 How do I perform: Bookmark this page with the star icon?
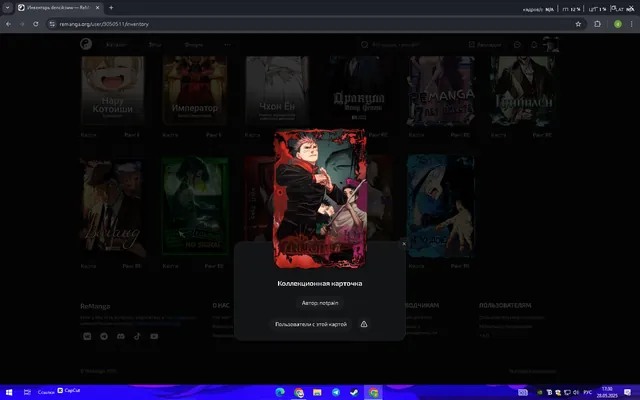point(578,24)
